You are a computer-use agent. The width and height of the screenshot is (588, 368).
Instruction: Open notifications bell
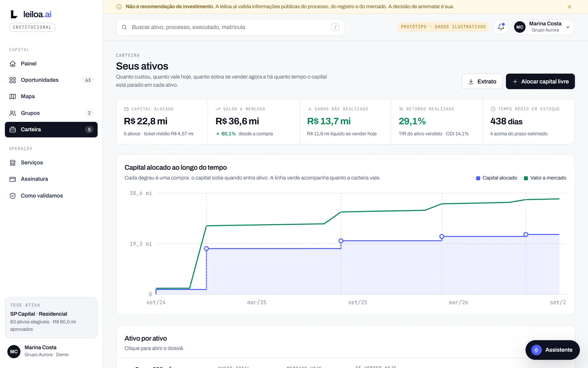[501, 27]
